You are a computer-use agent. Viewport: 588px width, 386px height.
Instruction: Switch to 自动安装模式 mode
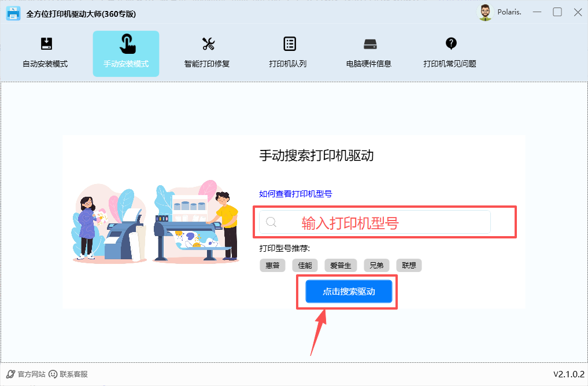pos(46,52)
